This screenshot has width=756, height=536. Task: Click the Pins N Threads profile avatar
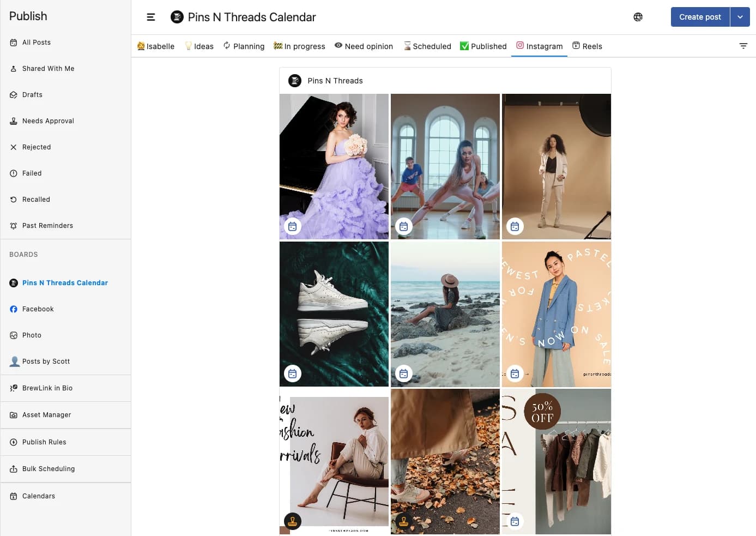coord(295,81)
